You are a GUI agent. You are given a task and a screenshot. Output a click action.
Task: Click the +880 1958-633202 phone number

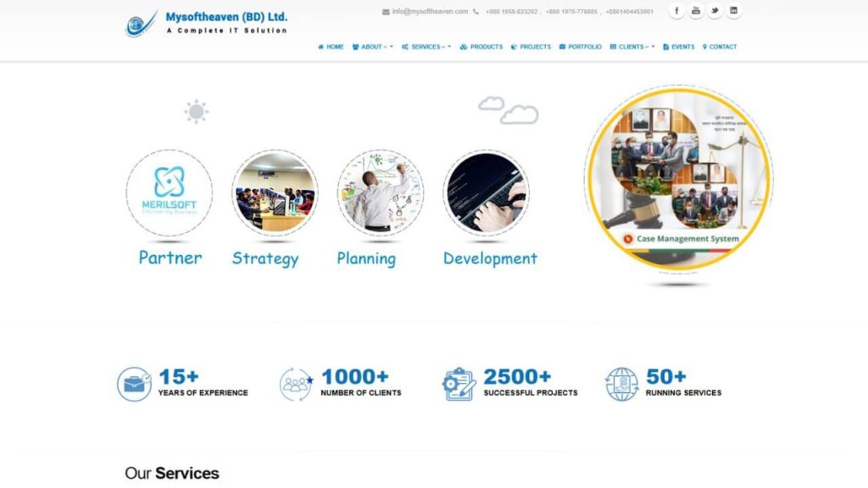(511, 12)
